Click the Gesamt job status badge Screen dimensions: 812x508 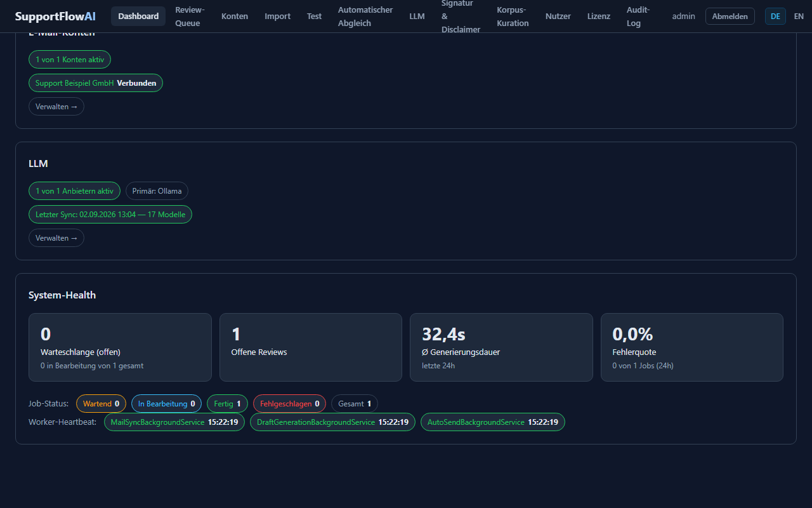[x=355, y=404]
